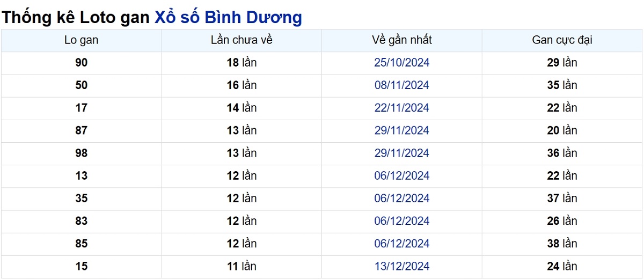Select the 38 lần max gan cell
Image resolution: width=644 pixels, height=279 pixels.
point(562,243)
